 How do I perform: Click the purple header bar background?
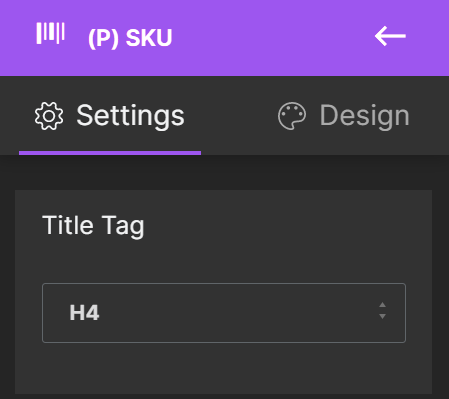pyautogui.click(x=267, y=13)
